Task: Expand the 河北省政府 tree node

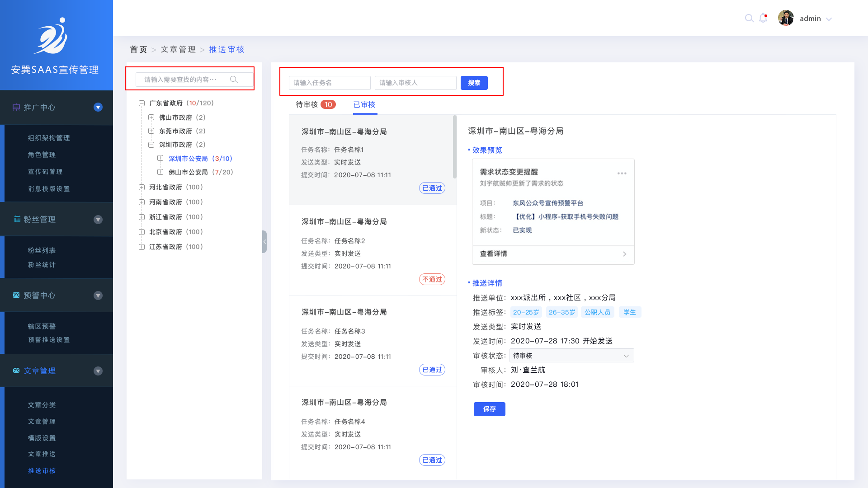Action: pos(142,187)
